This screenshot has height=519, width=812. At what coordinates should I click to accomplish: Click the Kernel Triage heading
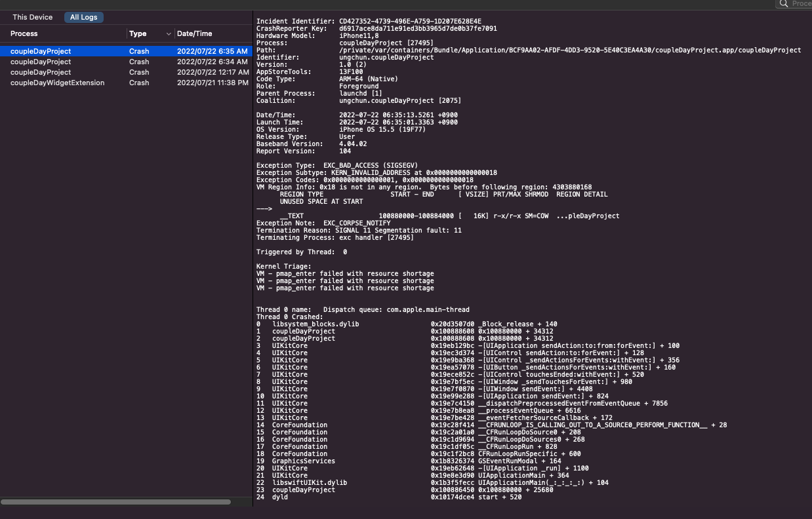284,267
